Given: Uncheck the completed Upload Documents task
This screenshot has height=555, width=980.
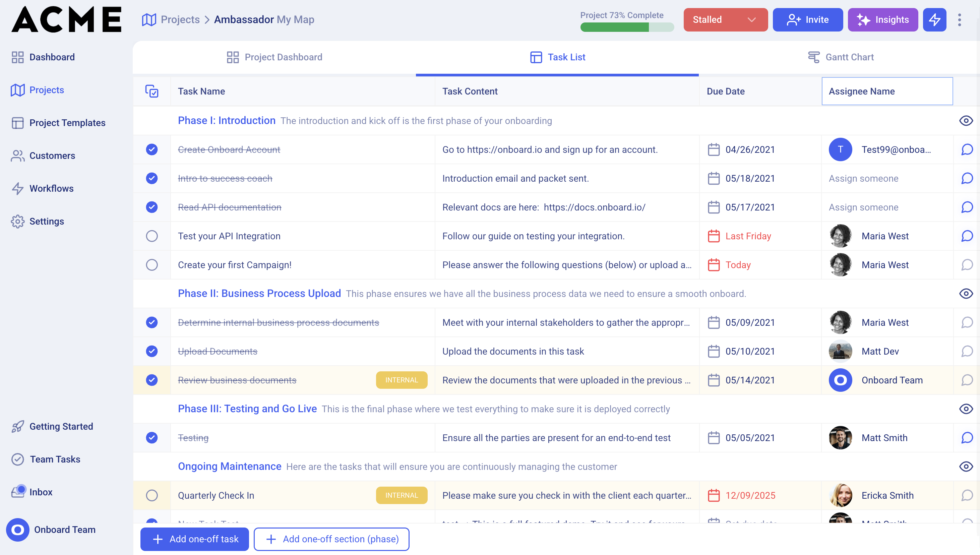Looking at the screenshot, I should click(152, 351).
